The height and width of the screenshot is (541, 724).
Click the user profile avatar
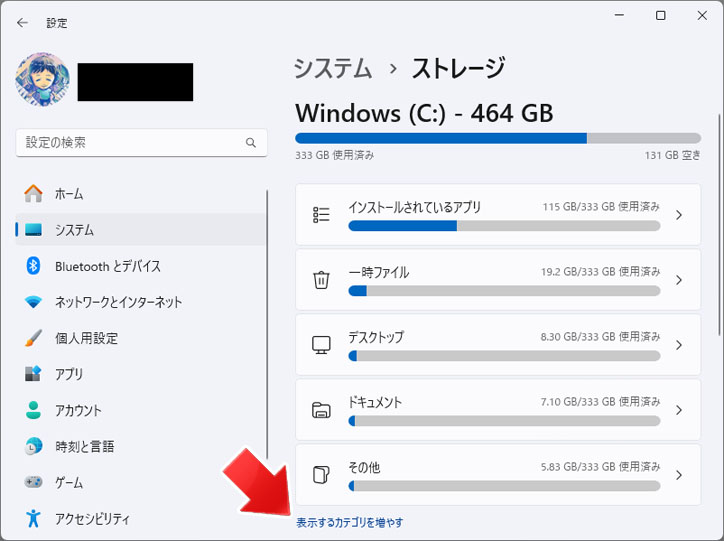(42, 79)
